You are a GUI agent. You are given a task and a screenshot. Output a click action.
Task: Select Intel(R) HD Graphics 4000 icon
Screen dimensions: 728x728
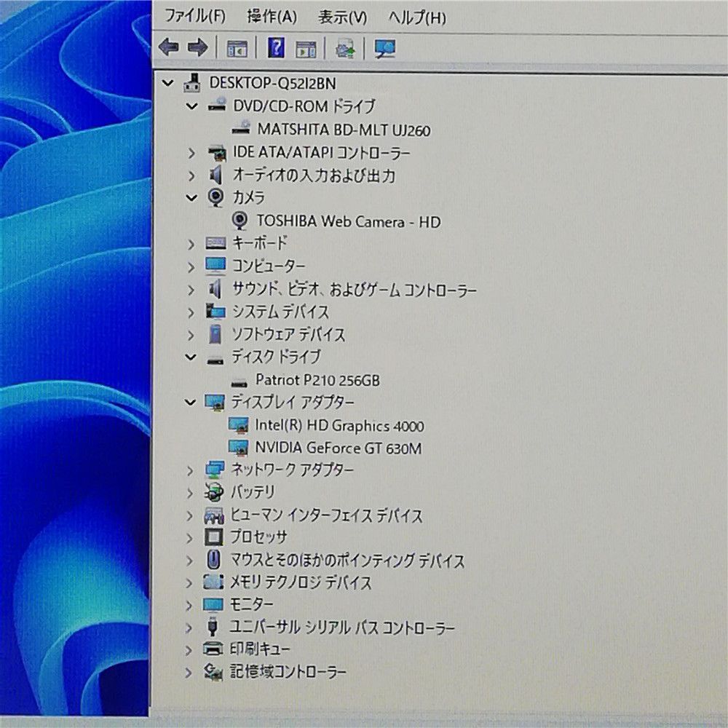tap(239, 425)
